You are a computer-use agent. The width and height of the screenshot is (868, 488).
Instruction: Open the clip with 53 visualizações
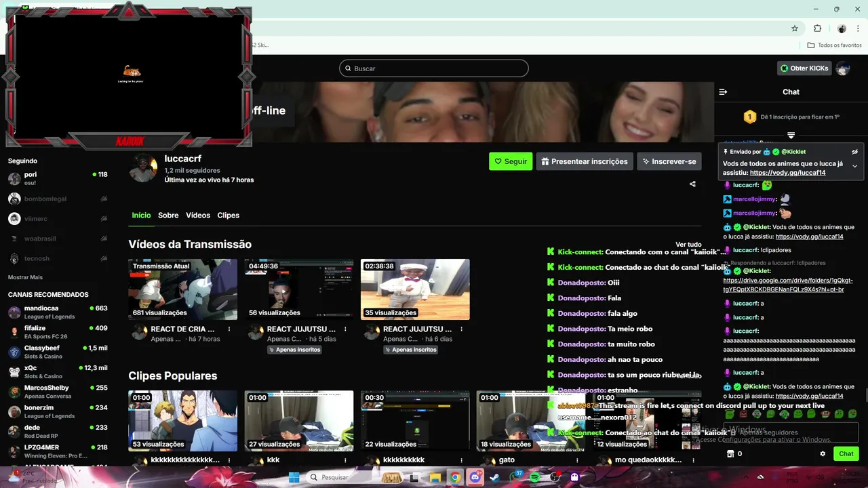[x=183, y=421]
